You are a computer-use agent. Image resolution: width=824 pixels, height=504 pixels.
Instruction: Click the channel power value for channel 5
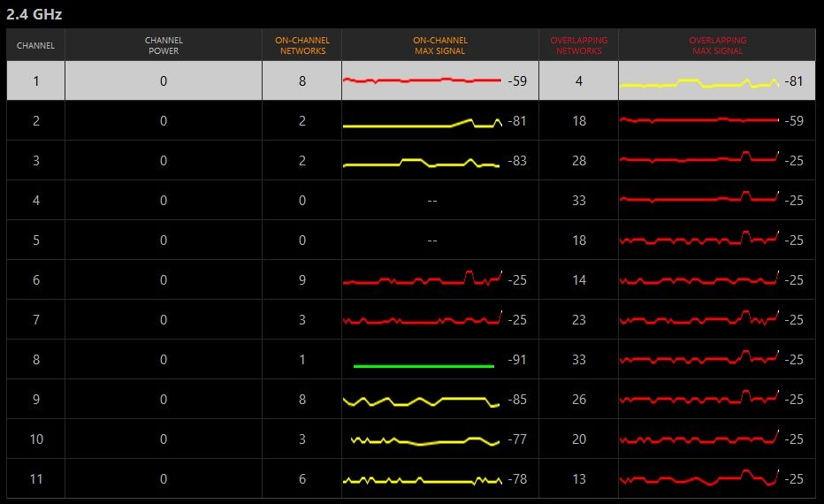[x=164, y=241]
